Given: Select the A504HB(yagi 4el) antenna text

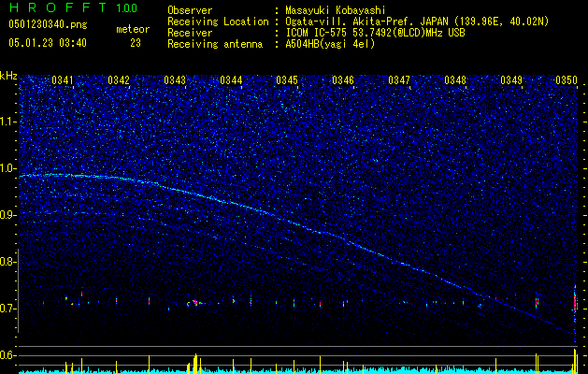Looking at the screenshot, I should point(330,44).
